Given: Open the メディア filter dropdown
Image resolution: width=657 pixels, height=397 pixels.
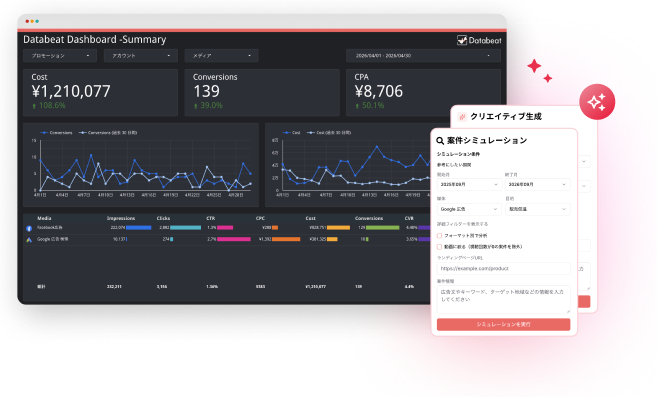Looking at the screenshot, I should coord(222,56).
